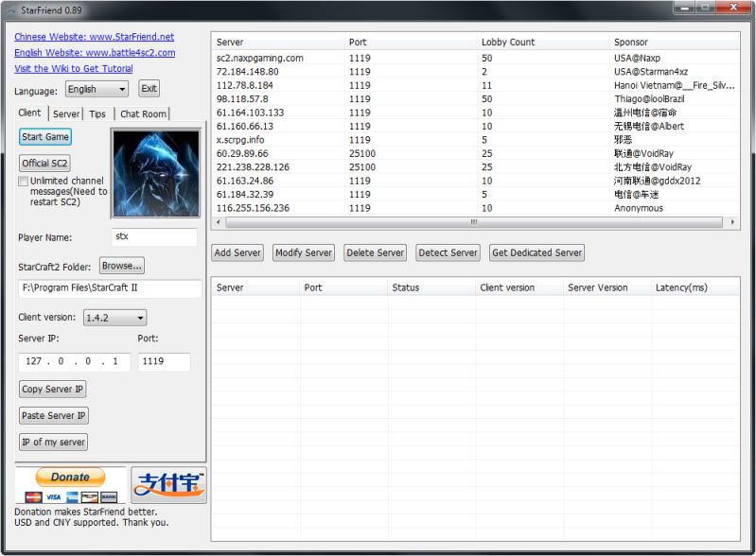Screen dimensions: 756x556
Task: Click the Get Dedicated Server button
Action: [537, 252]
